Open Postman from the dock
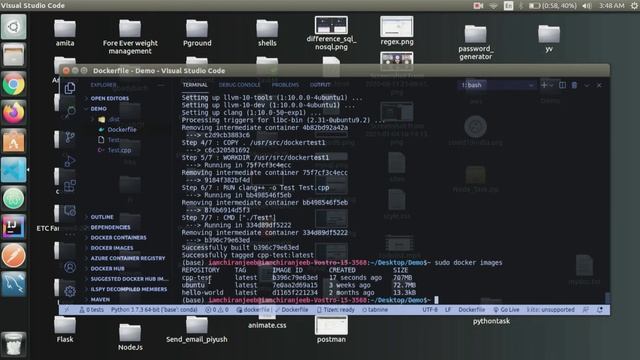 click(x=13, y=256)
